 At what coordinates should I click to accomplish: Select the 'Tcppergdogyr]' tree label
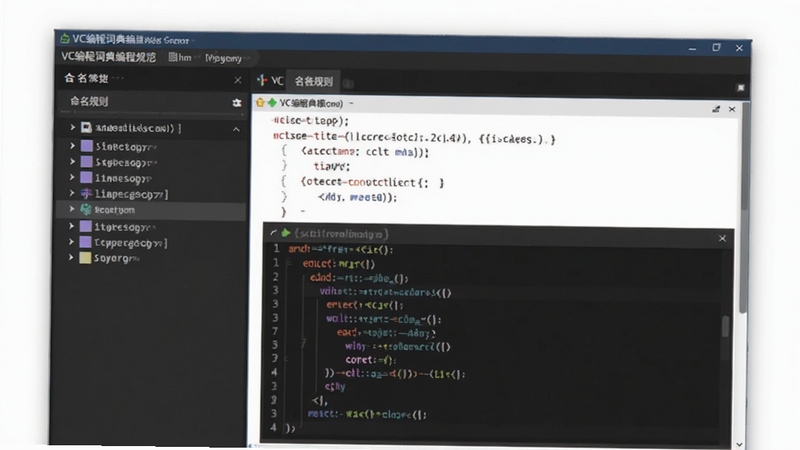(131, 243)
